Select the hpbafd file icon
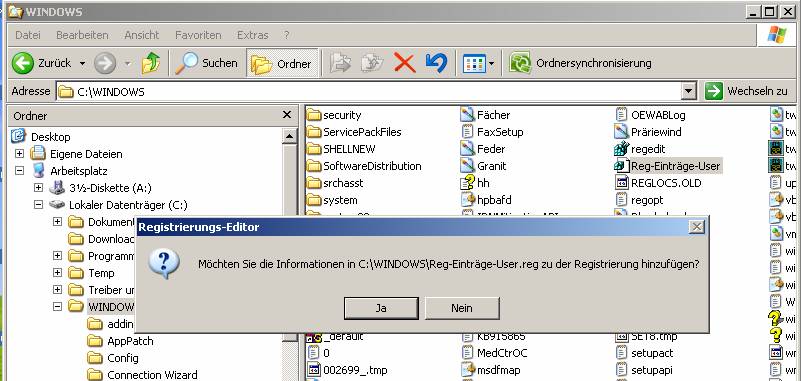 (467, 200)
